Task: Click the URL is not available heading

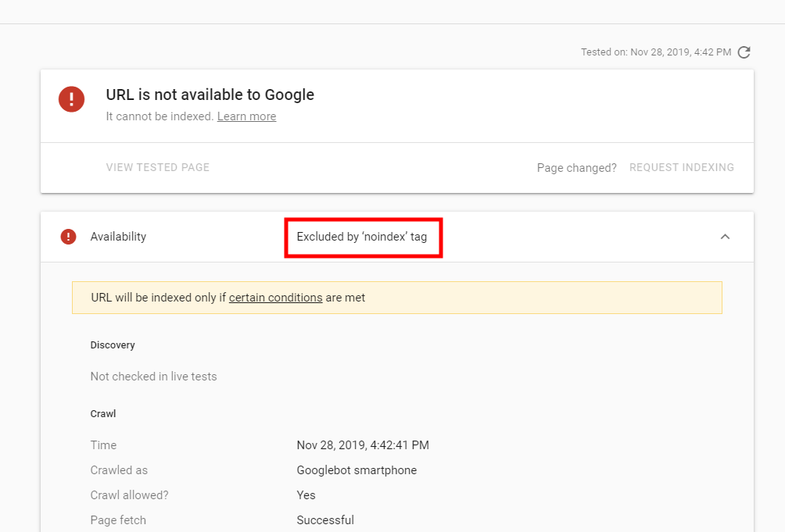Action: [x=210, y=95]
